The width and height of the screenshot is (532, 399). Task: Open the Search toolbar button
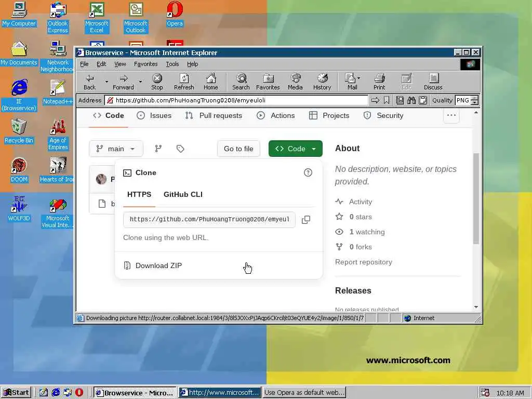pos(241,82)
